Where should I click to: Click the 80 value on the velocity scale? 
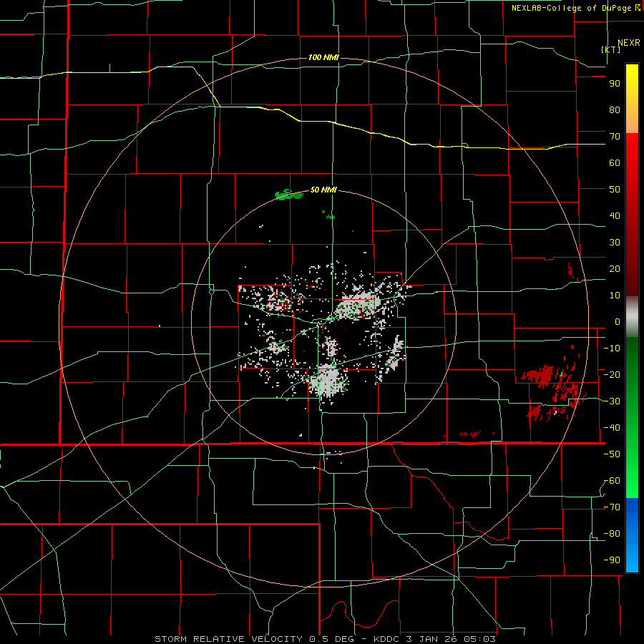pos(615,109)
